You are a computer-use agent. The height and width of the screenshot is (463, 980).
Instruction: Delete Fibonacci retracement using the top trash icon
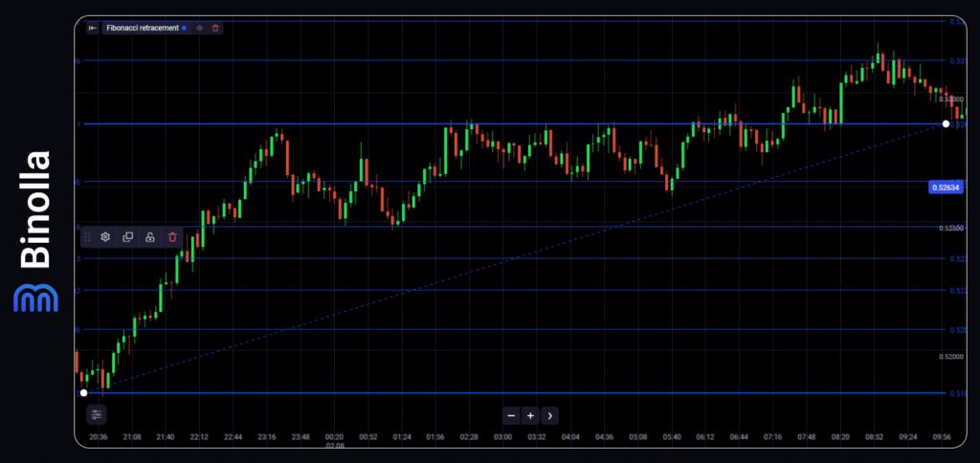point(215,28)
